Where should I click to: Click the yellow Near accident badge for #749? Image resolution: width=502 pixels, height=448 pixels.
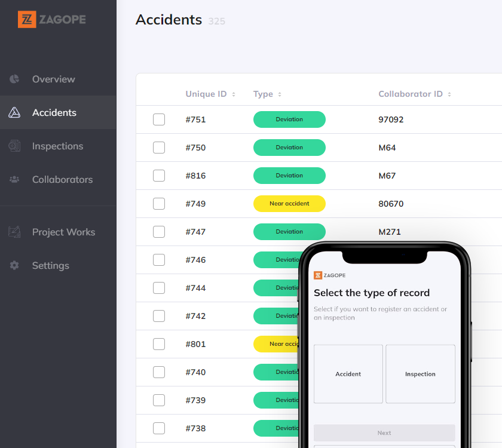click(289, 204)
